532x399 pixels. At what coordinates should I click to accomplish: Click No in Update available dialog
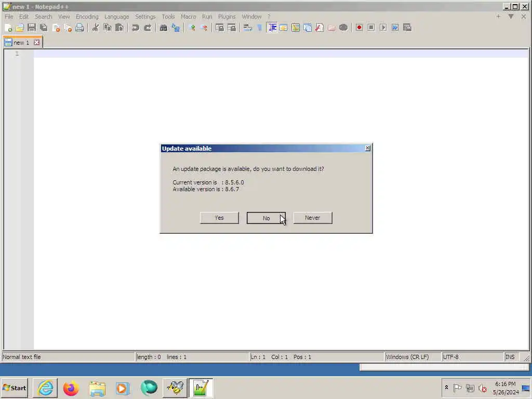pyautogui.click(x=266, y=218)
